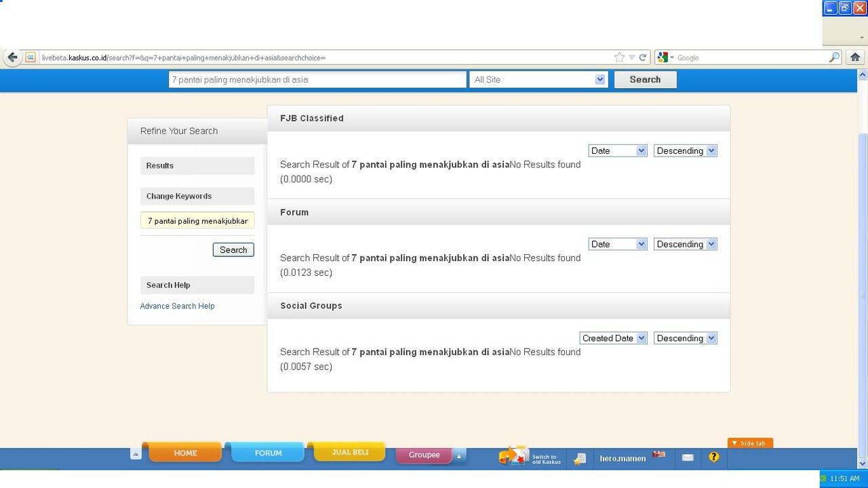Click the Kaskus site favicon in address bar
The image size is (868, 488).
(31, 58)
